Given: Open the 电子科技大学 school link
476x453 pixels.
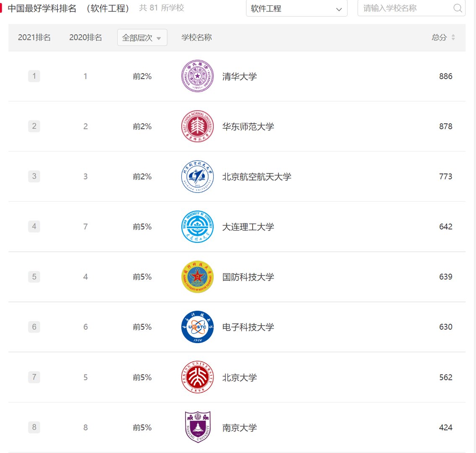Looking at the screenshot, I should click(x=248, y=327).
